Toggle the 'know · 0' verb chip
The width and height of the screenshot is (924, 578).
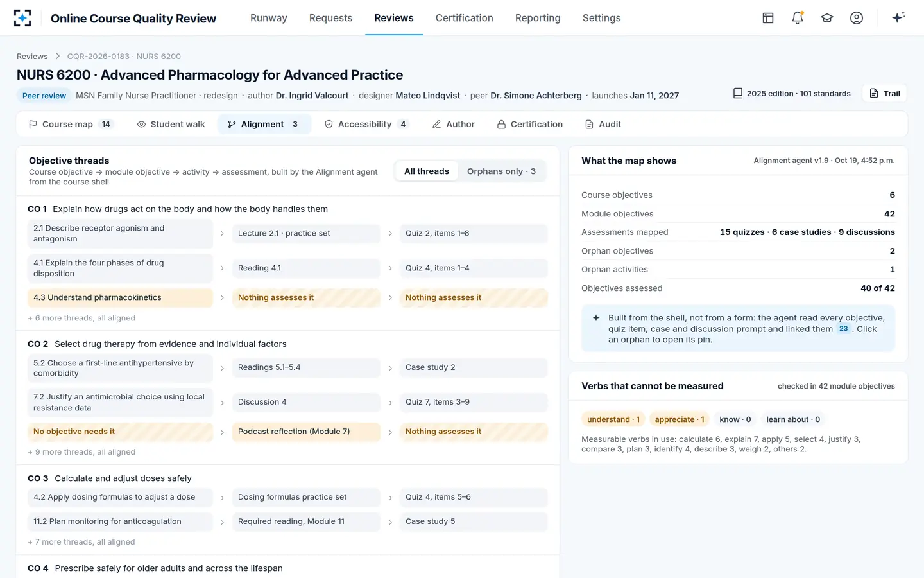point(735,419)
